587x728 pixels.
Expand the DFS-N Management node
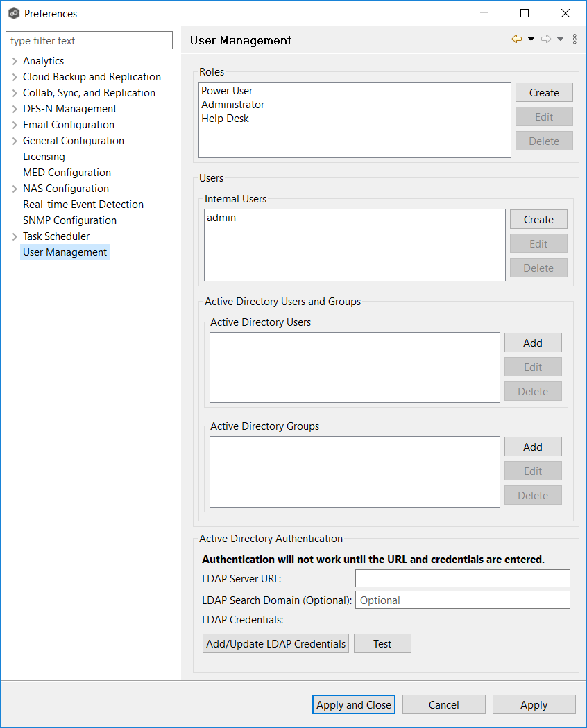15,109
